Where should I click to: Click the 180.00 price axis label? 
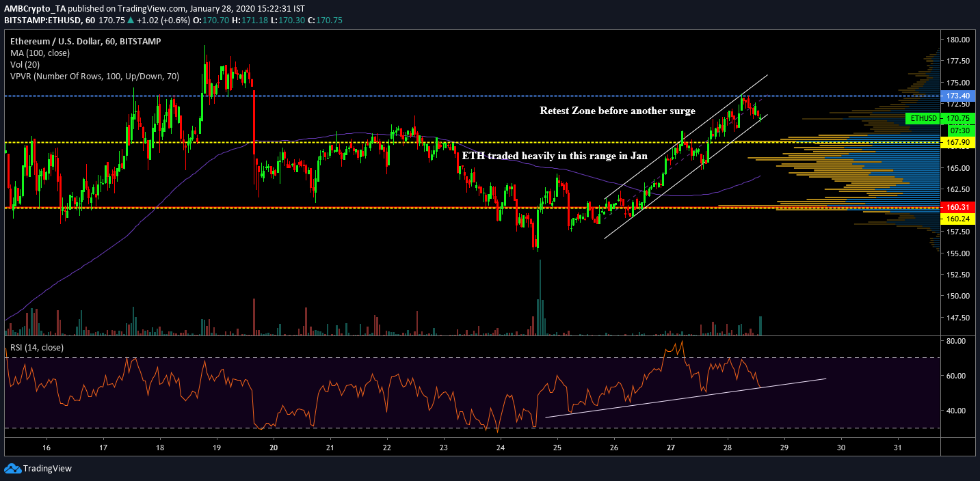pos(959,40)
